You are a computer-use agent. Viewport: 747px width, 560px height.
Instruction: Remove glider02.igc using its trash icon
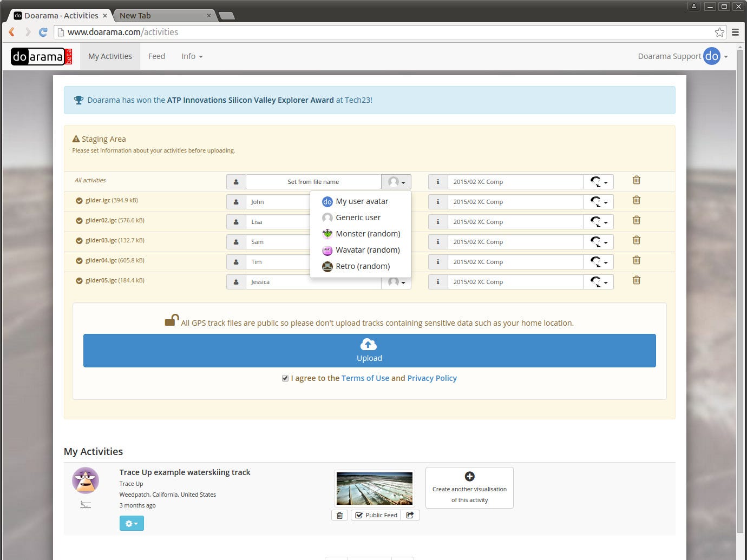coord(637,220)
